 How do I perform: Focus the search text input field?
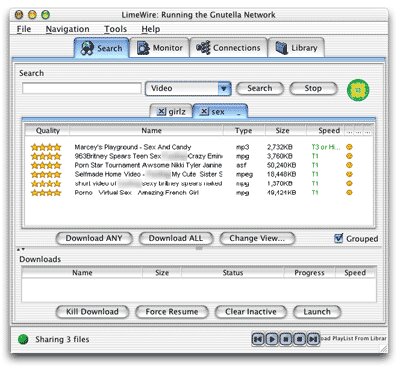point(82,89)
